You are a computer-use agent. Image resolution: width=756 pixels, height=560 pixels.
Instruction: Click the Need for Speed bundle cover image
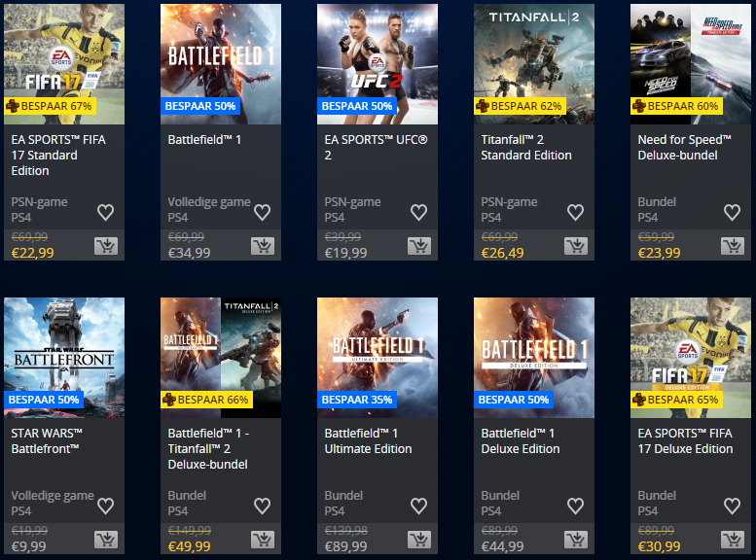click(x=691, y=64)
